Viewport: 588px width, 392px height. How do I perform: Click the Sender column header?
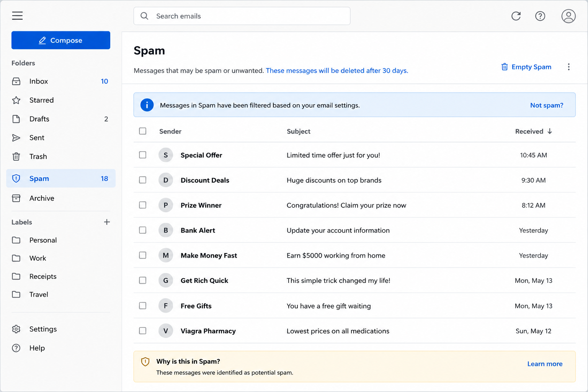pos(170,131)
